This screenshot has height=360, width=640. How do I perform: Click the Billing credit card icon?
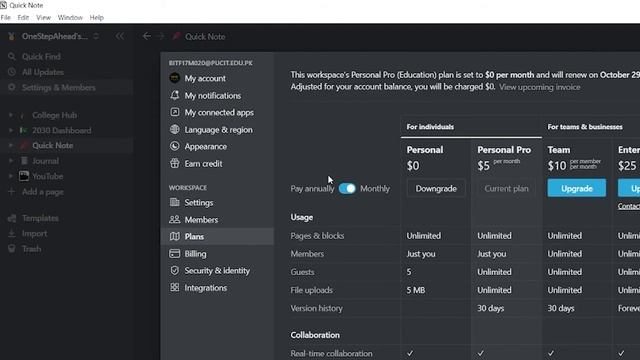tap(175, 253)
